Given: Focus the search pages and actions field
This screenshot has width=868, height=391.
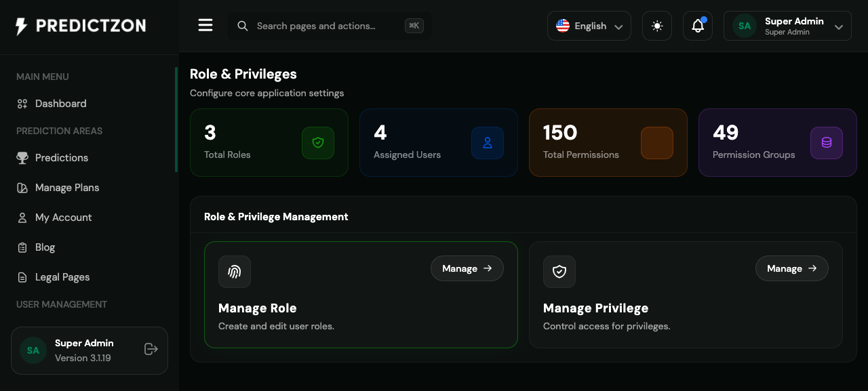Looking at the screenshot, I should coord(329,26).
